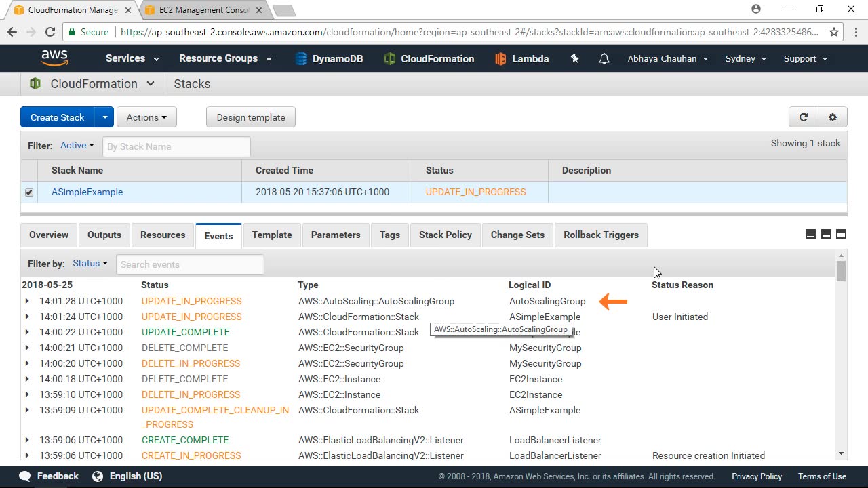Open the Actions dropdown
868x488 pixels.
pos(146,117)
